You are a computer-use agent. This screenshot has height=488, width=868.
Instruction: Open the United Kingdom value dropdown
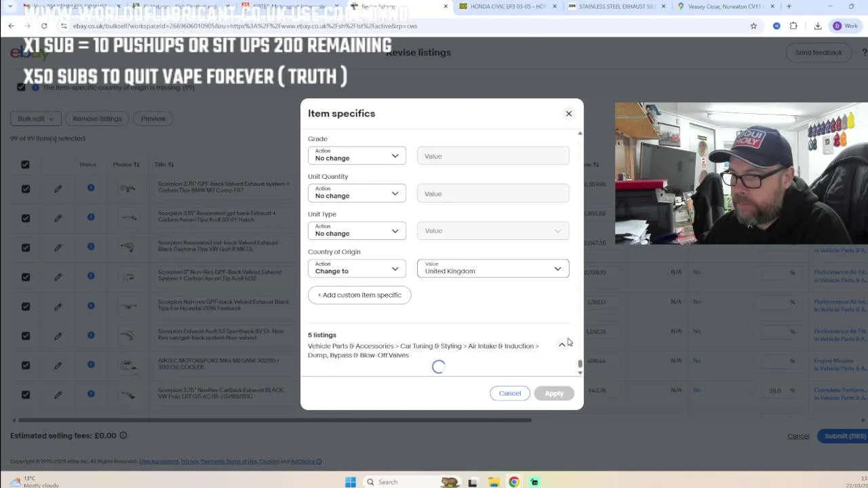coord(493,268)
